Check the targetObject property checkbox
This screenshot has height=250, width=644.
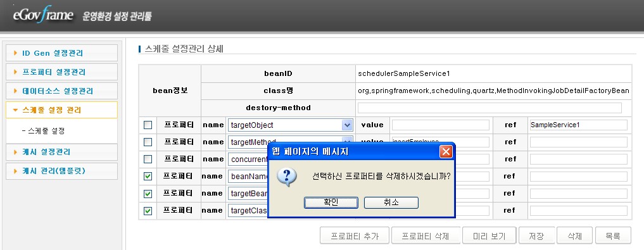click(x=148, y=125)
